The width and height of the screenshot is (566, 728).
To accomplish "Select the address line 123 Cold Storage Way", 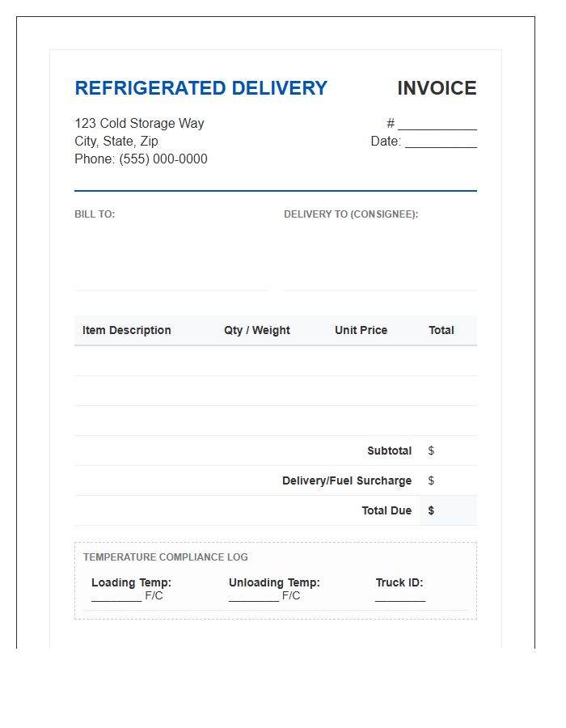I will click(x=139, y=123).
